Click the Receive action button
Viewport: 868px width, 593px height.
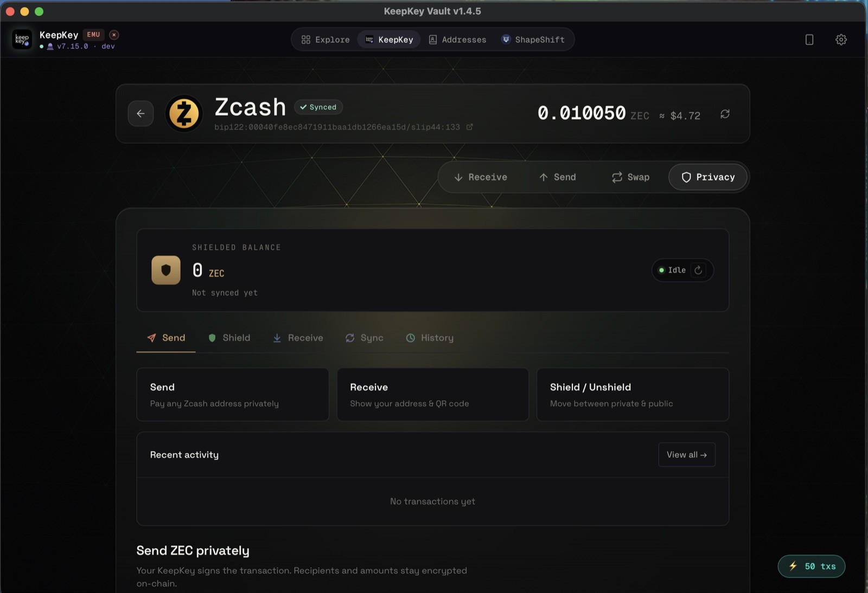tap(481, 177)
